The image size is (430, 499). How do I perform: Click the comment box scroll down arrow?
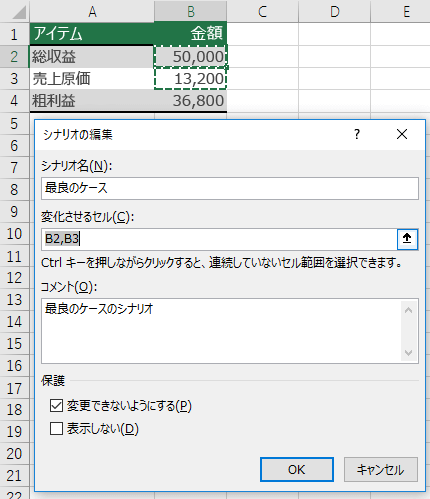(408, 352)
